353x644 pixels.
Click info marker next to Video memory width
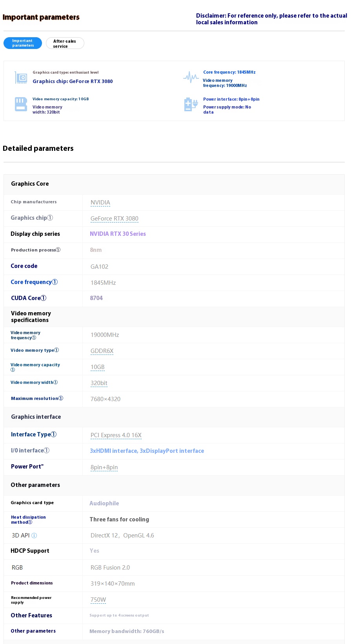[x=55, y=382]
